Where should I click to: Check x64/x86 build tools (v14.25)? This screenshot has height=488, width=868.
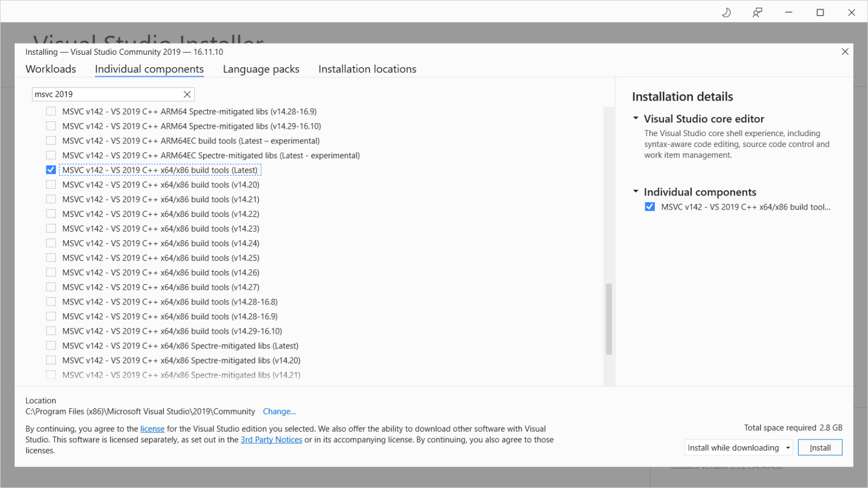[x=51, y=258]
